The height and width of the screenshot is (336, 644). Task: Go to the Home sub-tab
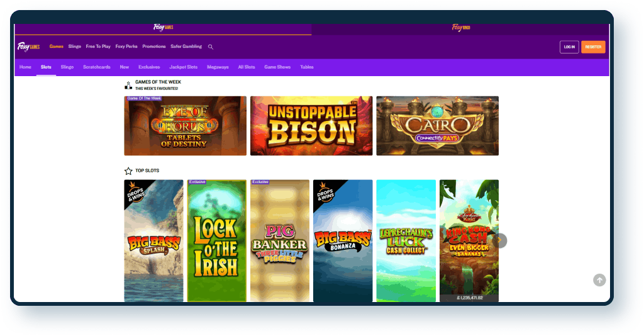(x=25, y=67)
